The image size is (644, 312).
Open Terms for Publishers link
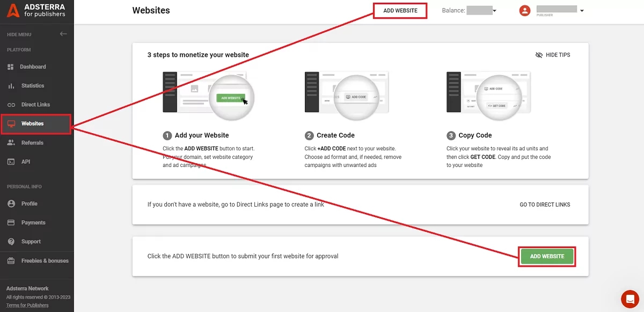point(27,306)
